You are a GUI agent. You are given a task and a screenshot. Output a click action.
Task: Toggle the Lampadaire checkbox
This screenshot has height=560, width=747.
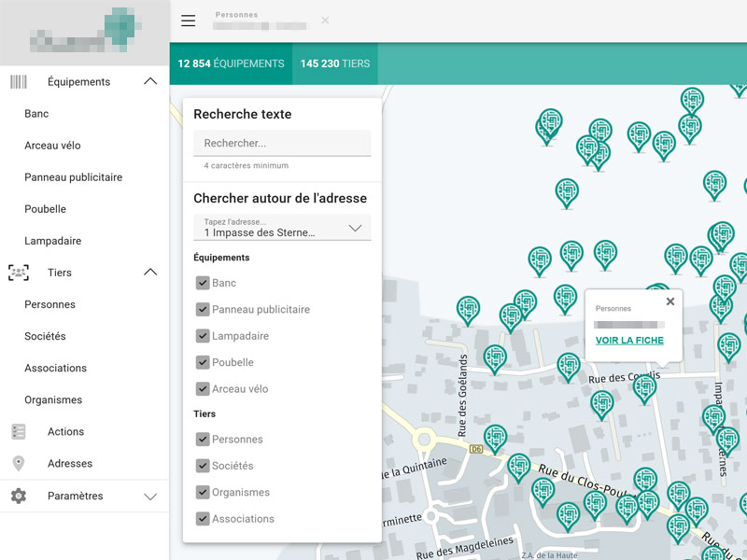pos(203,336)
